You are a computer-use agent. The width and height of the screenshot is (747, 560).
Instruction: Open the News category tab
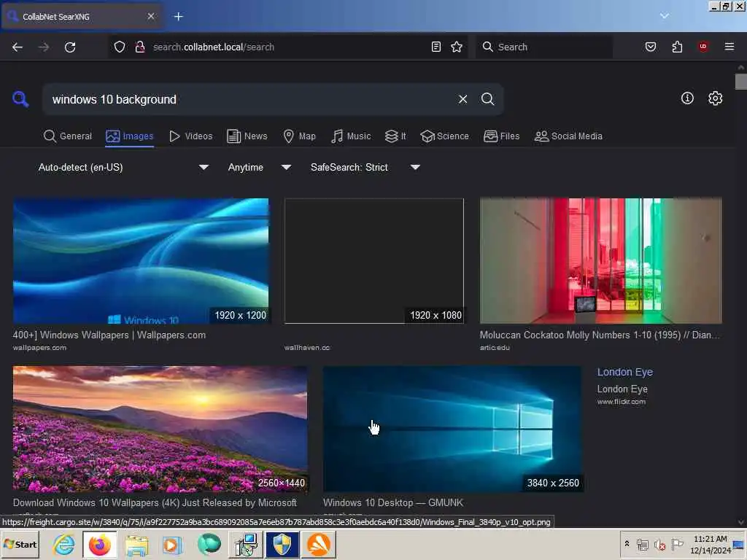[247, 136]
